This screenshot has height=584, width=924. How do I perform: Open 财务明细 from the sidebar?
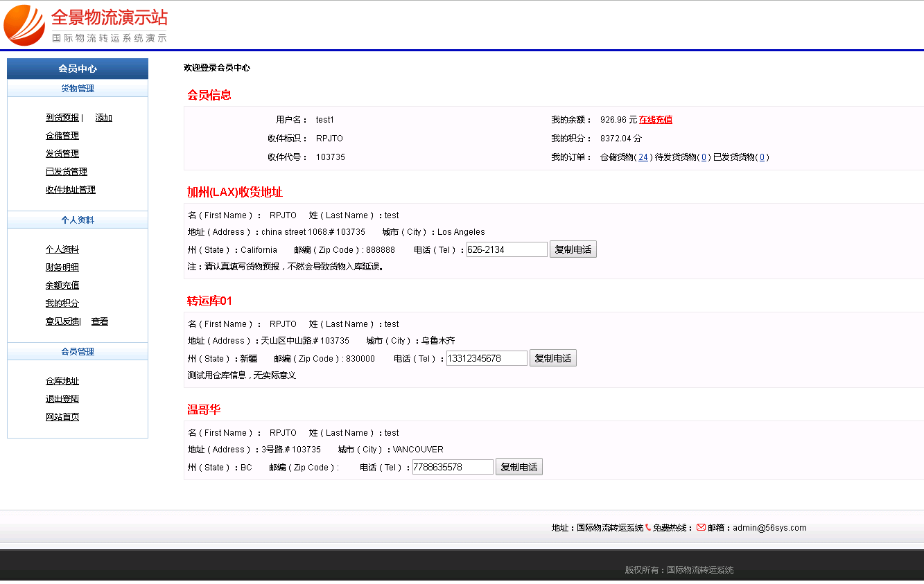click(x=62, y=267)
